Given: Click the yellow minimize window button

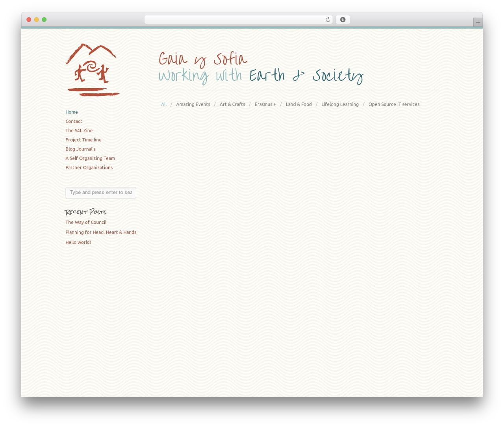Looking at the screenshot, I should pos(37,20).
